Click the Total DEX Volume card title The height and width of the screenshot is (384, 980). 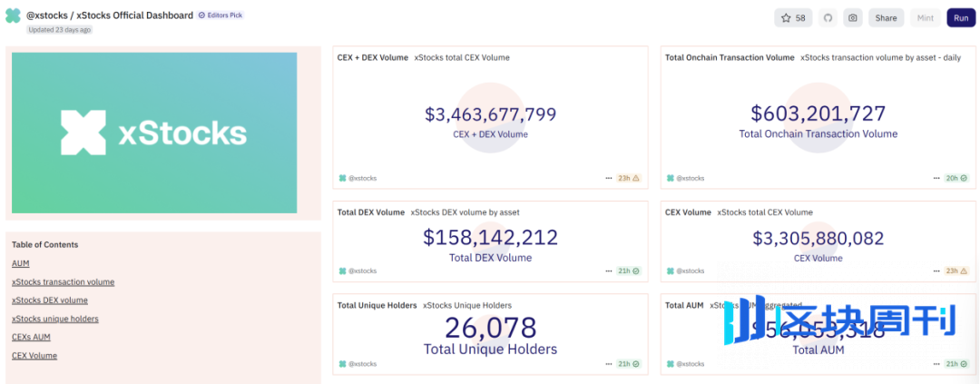click(x=370, y=212)
